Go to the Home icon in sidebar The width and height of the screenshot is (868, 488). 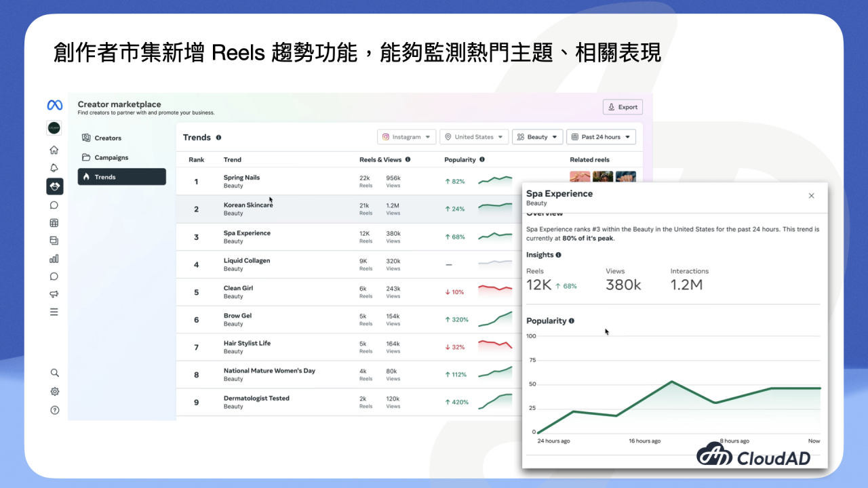tap(54, 150)
